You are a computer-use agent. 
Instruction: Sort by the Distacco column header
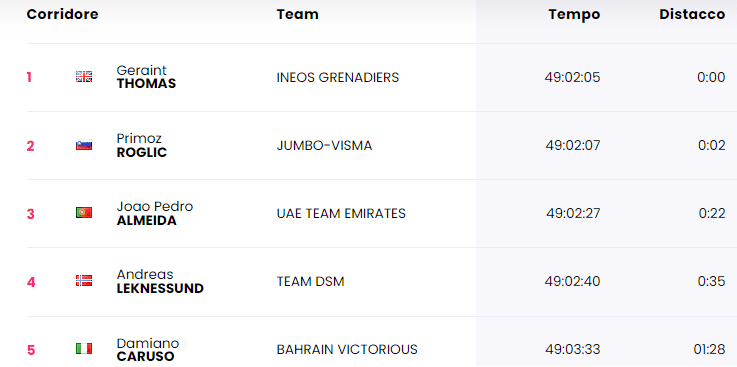(x=692, y=15)
